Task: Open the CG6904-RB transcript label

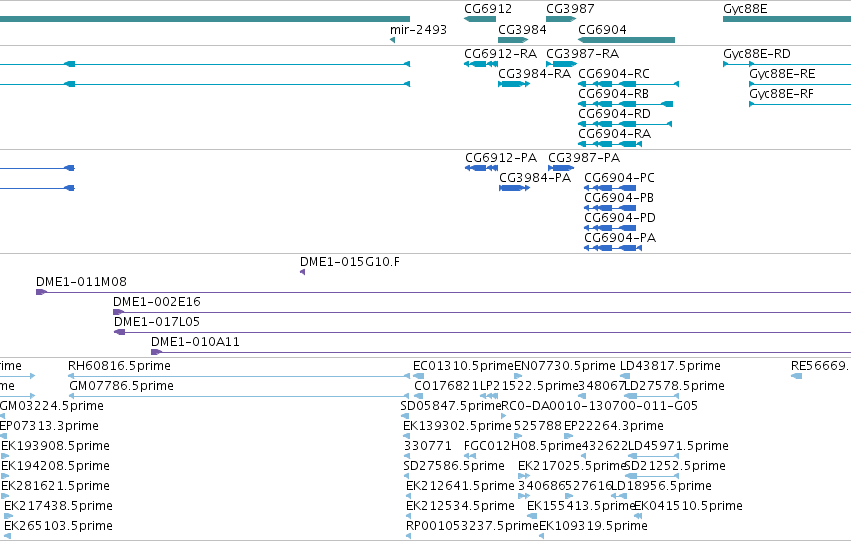Action: pyautogui.click(x=613, y=94)
